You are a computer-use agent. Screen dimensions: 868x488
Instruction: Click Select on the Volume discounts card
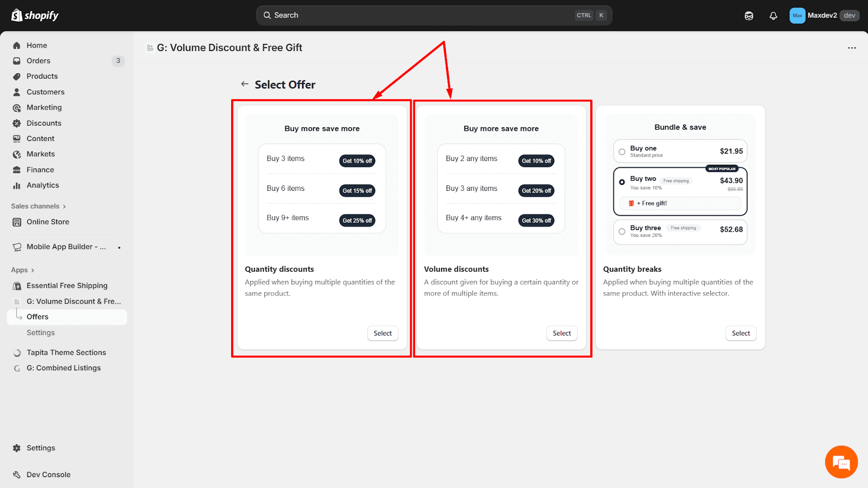point(561,333)
